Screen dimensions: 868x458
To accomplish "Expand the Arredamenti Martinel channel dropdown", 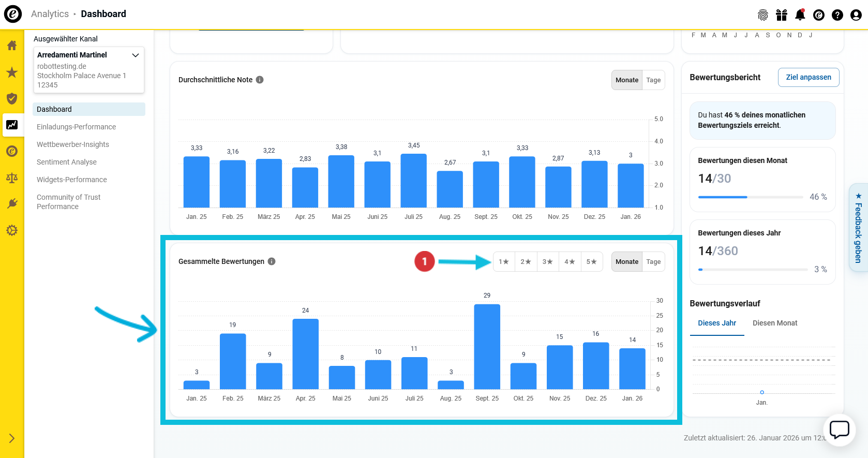I will point(136,55).
